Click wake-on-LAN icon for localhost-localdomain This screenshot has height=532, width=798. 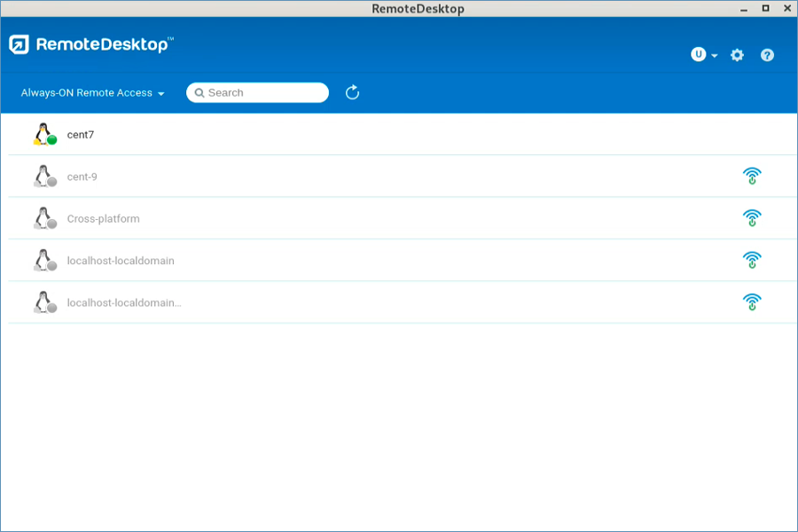752,261
